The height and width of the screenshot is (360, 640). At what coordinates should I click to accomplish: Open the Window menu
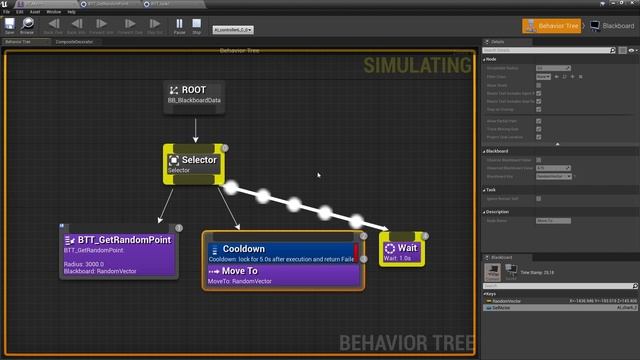click(x=53, y=12)
